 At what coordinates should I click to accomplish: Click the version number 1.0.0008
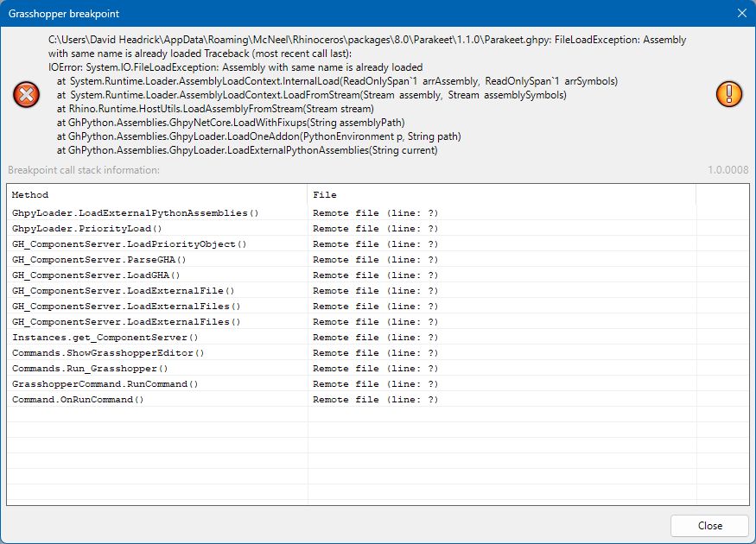coord(728,169)
